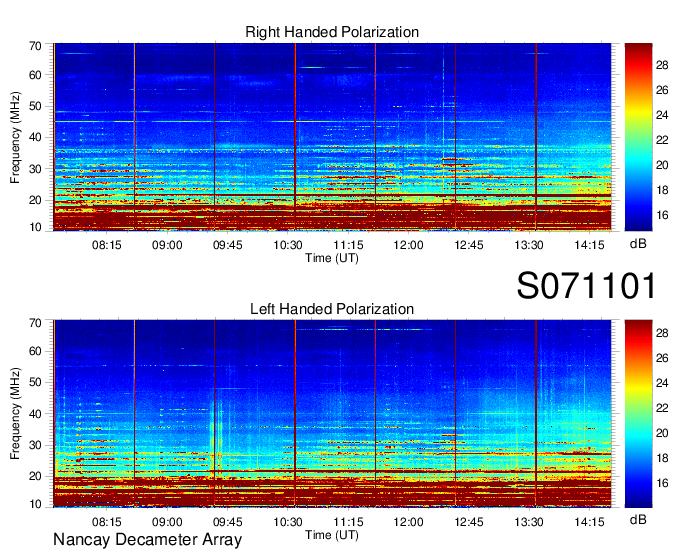Viewport: 680px width, 552px height.
Task: Click the 40 frequency tick on bottom plot
Action: point(35,414)
